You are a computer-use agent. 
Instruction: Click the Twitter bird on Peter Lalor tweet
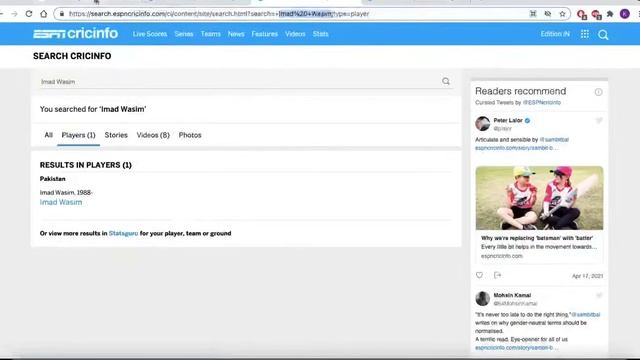(599, 120)
